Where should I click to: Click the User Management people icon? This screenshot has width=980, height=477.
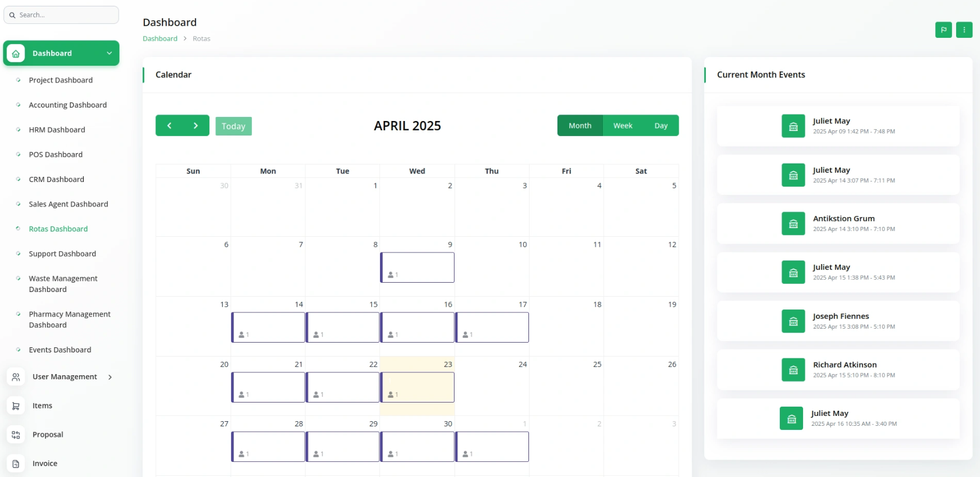point(16,377)
